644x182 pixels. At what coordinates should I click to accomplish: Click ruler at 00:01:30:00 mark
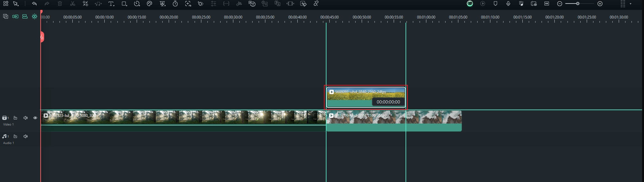point(619,17)
